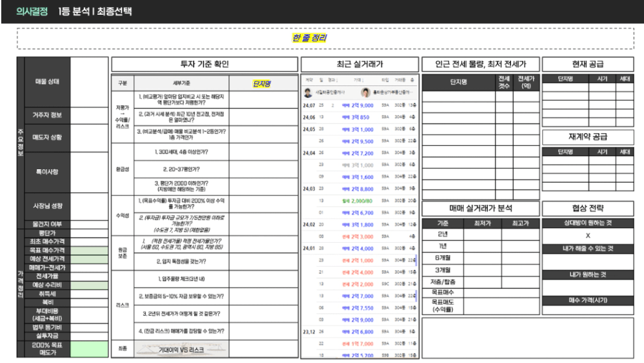Click the green 월세 2,000/80 entry
This screenshot has height=363, width=644.
(357, 201)
